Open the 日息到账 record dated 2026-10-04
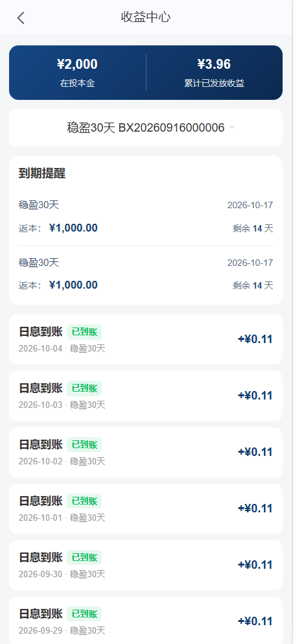This screenshot has width=293, height=644. click(146, 340)
